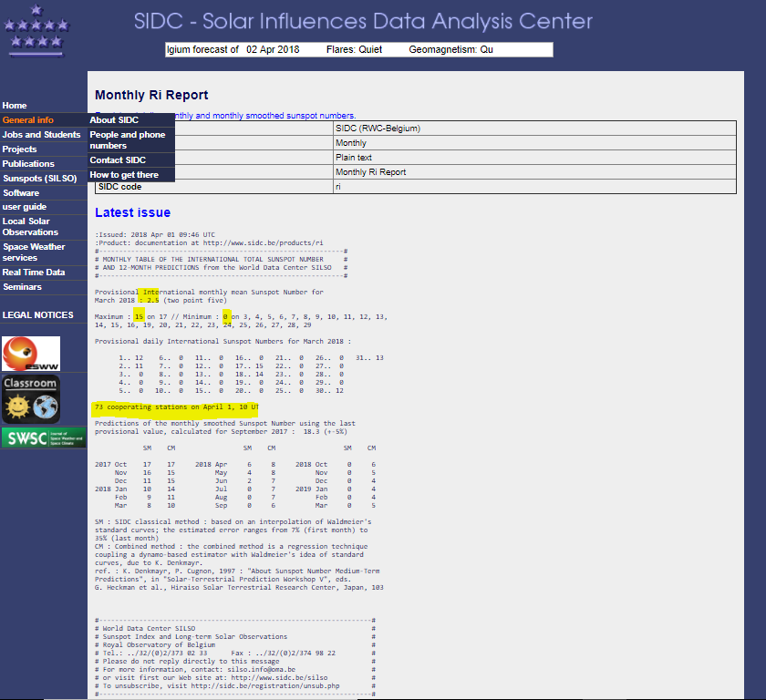Open the Real Time Data page
Screen dimensions: 766x700
[x=34, y=273]
